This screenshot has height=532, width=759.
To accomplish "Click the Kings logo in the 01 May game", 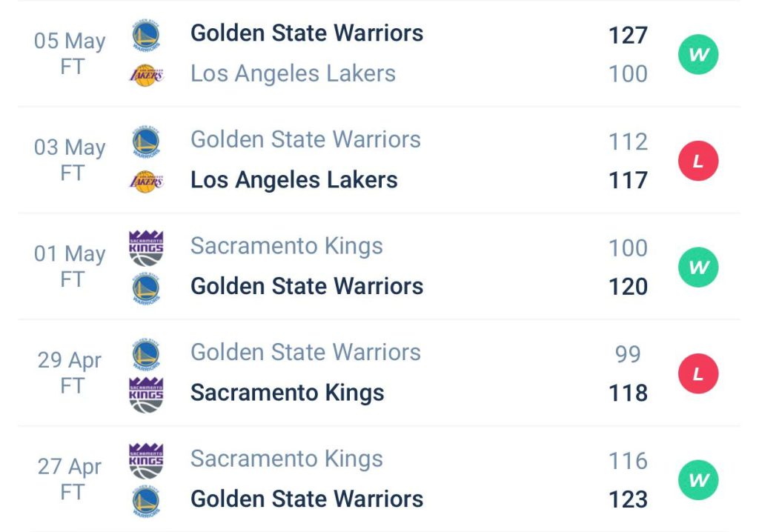I will pyautogui.click(x=146, y=247).
